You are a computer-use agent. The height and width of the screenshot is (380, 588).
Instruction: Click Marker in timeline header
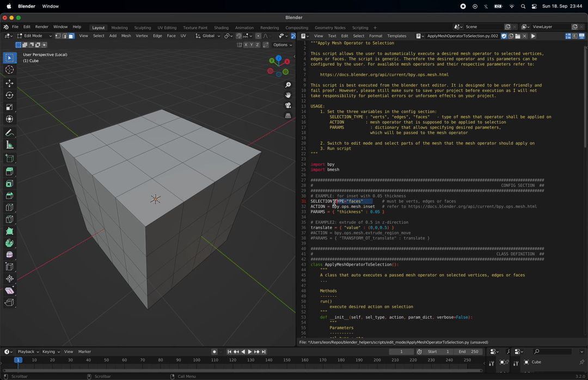(x=85, y=352)
